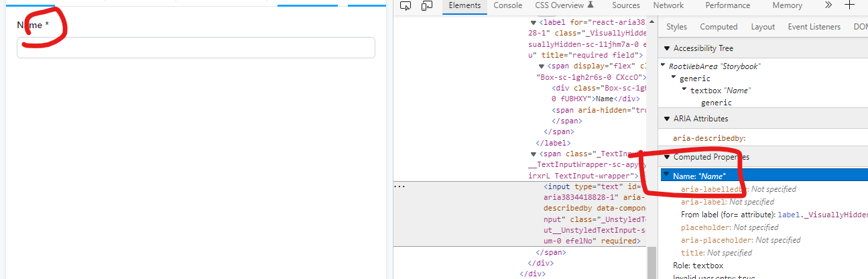Collapse the first generic accessibility node

(675, 78)
